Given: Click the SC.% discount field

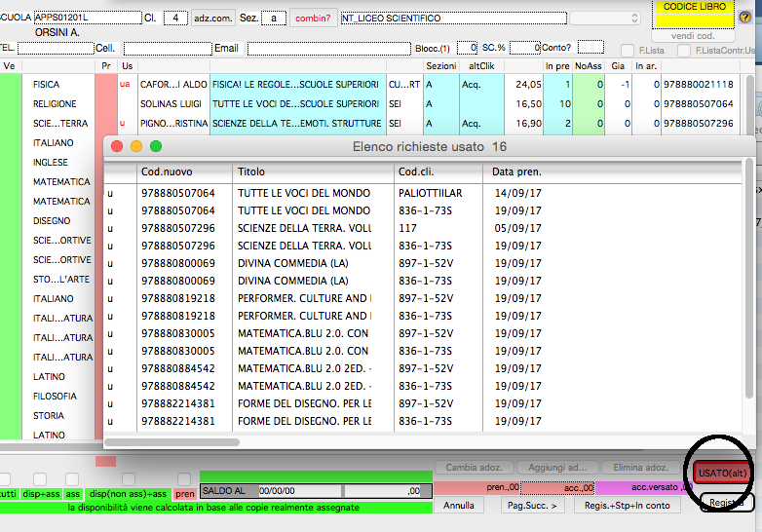Looking at the screenshot, I should click(525, 48).
